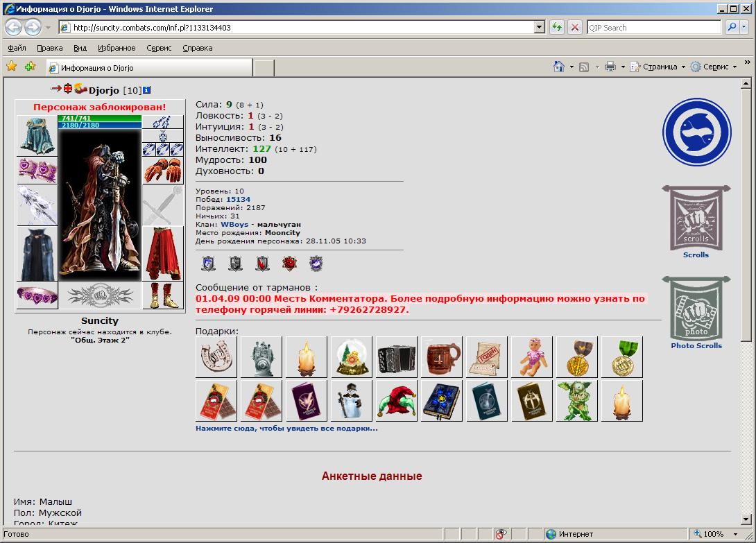Click the QIP Search input field

[x=654, y=28]
